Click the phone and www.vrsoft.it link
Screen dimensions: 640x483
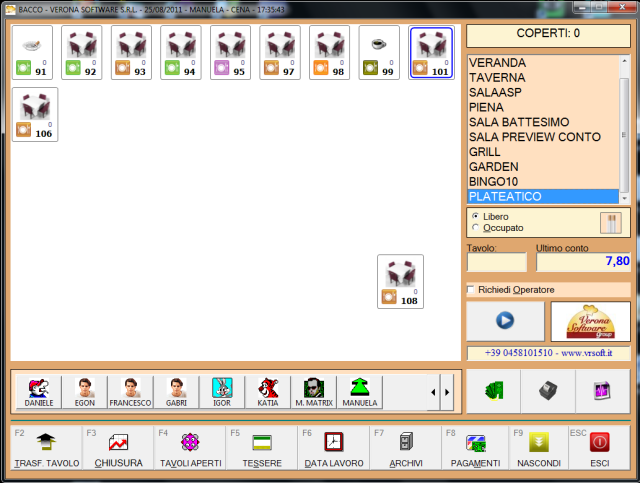click(548, 353)
